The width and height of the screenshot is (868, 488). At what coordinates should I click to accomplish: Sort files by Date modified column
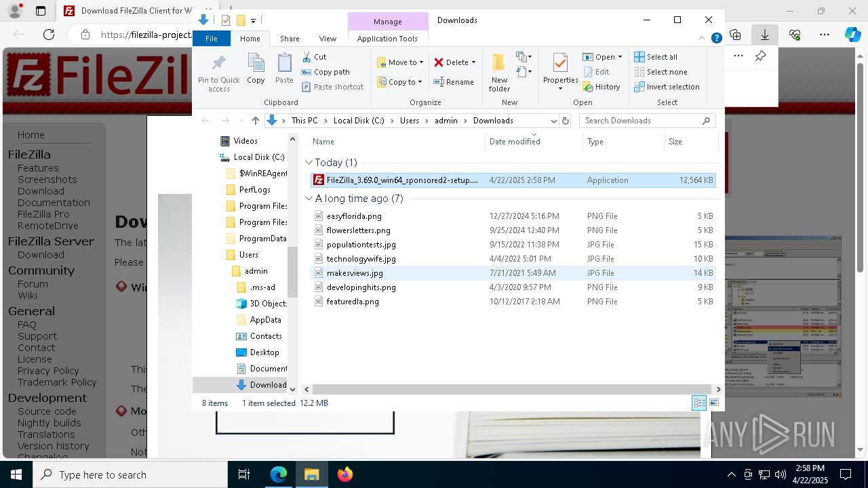[534, 142]
